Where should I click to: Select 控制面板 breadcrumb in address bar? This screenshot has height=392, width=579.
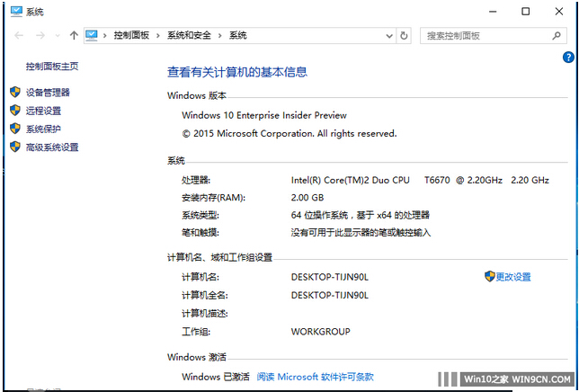pyautogui.click(x=131, y=35)
